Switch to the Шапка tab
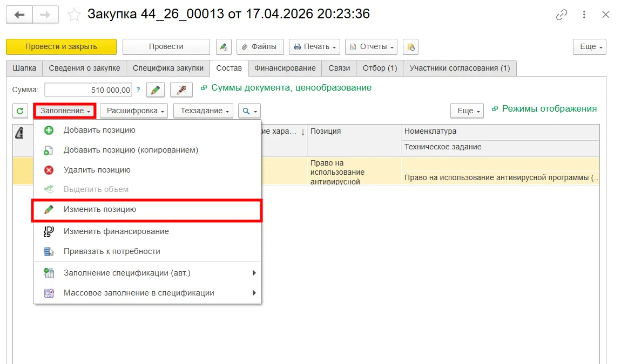This screenshot has width=621, height=364. 24,68
